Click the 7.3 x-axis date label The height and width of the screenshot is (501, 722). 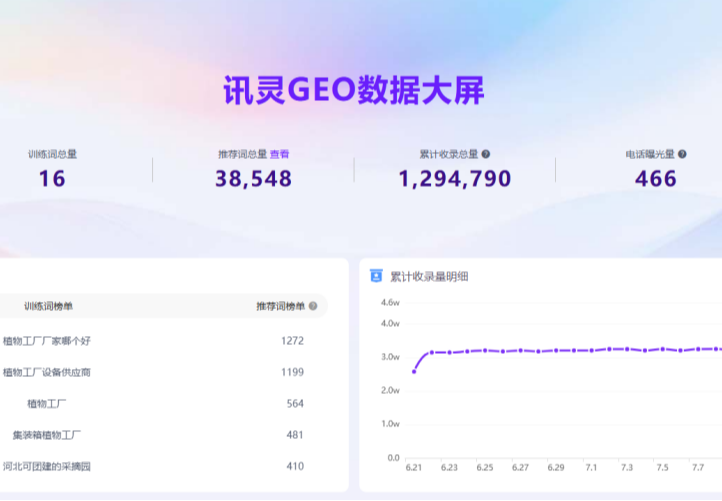(x=627, y=467)
